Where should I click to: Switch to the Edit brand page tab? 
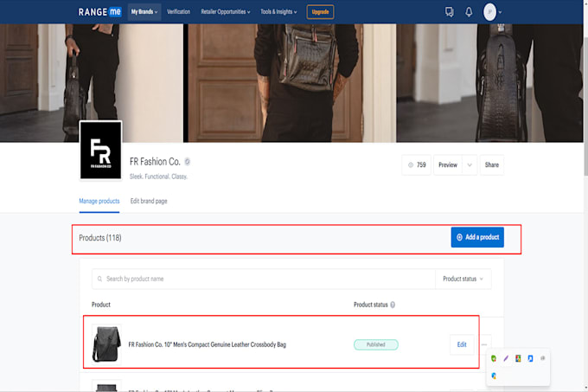[x=149, y=201]
